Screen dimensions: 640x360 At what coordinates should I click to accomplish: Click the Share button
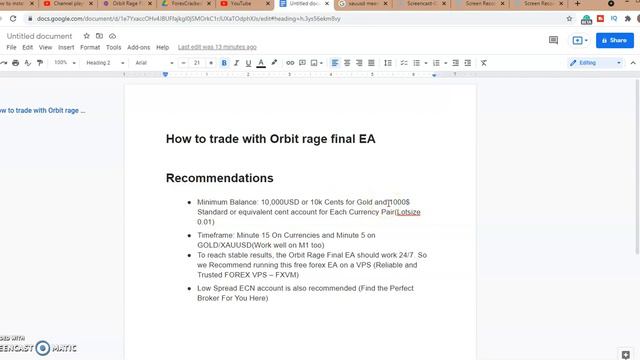615,40
